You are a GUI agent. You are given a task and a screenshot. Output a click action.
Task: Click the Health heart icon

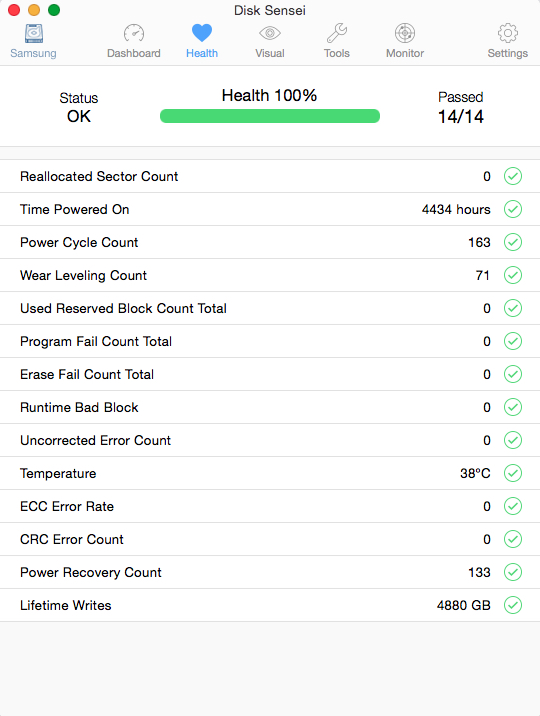coord(202,33)
